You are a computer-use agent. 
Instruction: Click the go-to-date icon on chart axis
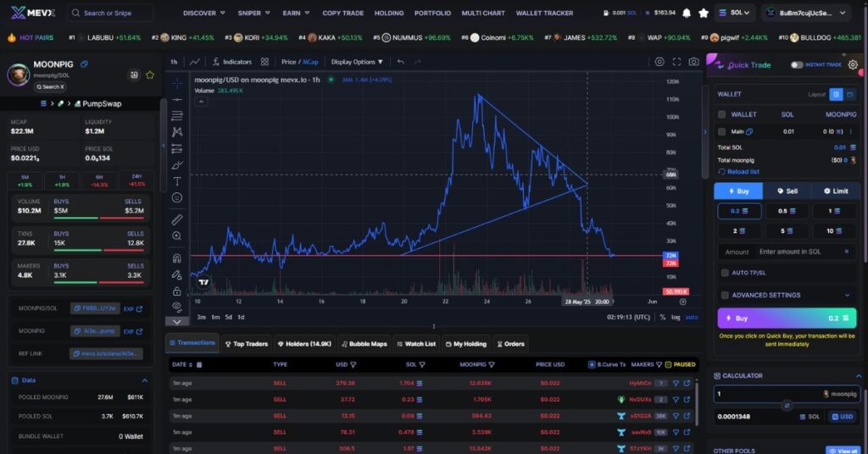pos(683,302)
